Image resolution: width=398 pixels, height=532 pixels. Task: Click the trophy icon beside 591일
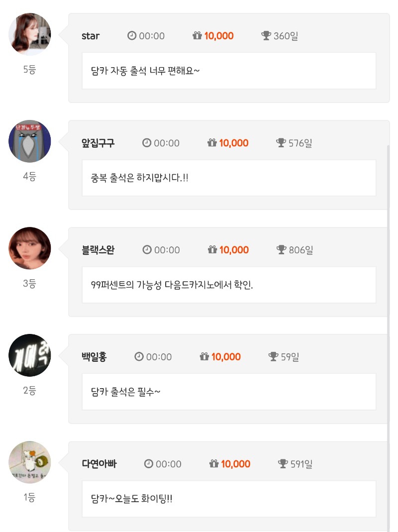coord(283,464)
